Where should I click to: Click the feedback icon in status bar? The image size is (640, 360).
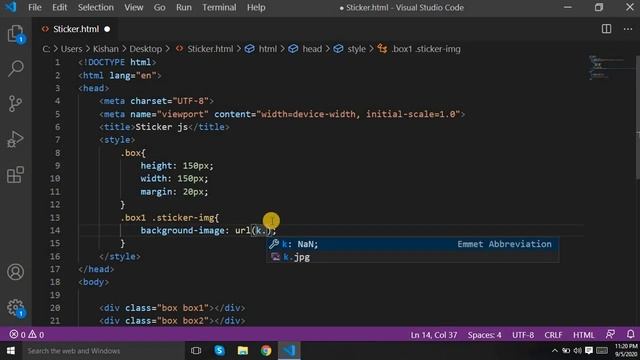(610, 335)
